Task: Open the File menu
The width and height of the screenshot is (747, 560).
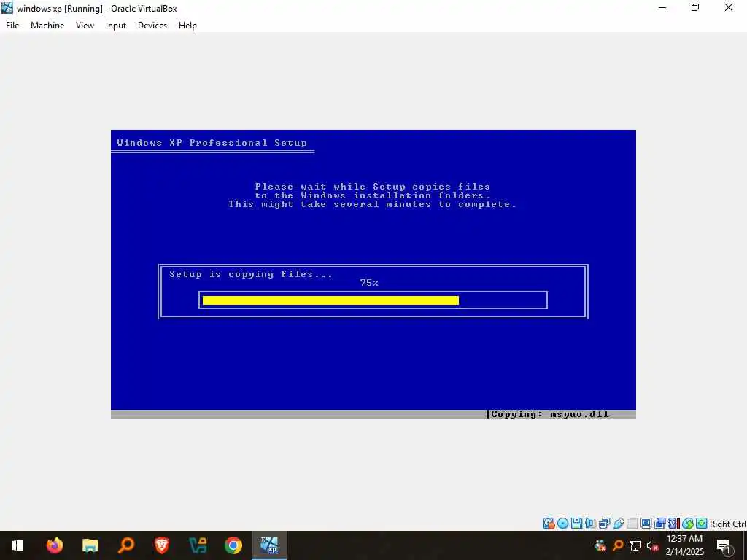Action: (x=12, y=26)
